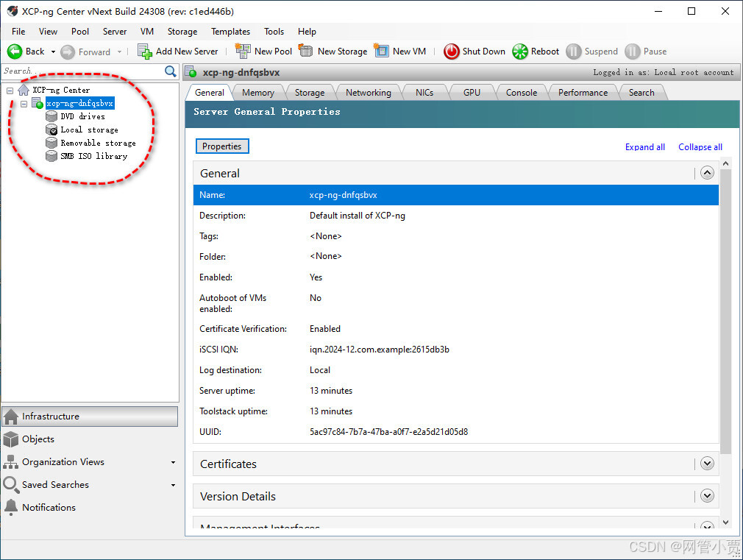This screenshot has width=743, height=560.
Task: Open the Notifications view
Action: [90, 507]
